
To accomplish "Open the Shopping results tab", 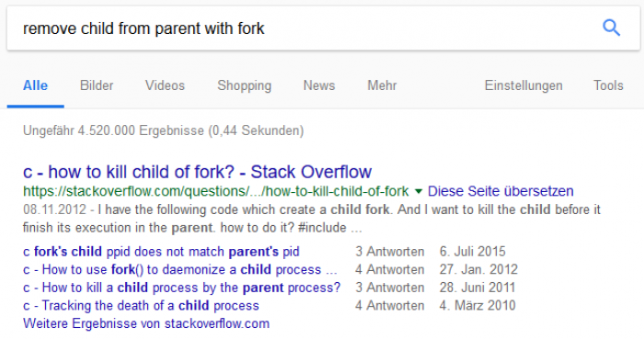I will 245,85.
